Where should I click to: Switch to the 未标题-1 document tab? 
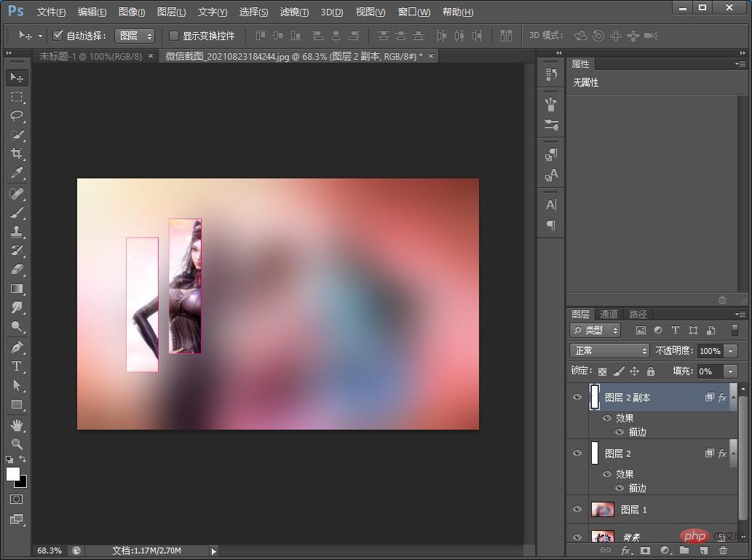pos(91,57)
